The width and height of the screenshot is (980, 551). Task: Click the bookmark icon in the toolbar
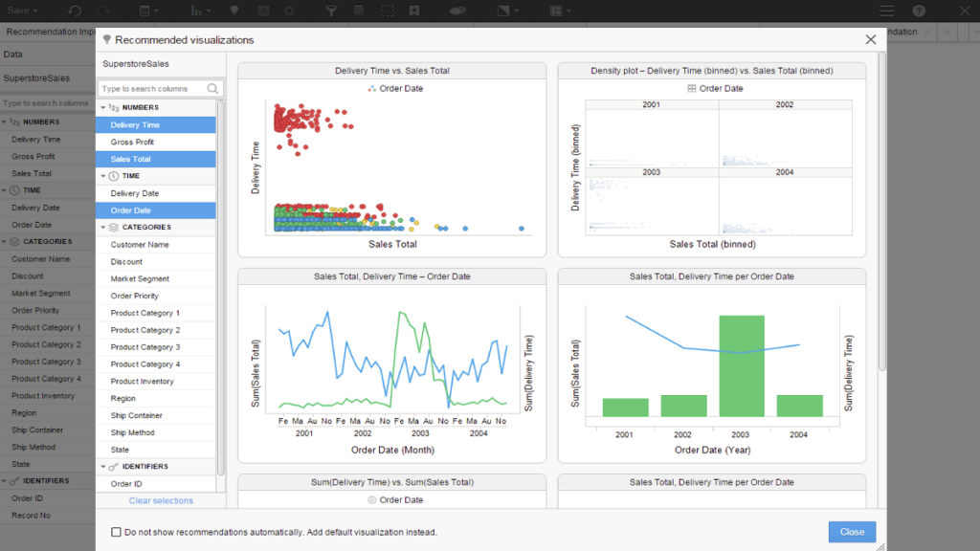[413, 10]
